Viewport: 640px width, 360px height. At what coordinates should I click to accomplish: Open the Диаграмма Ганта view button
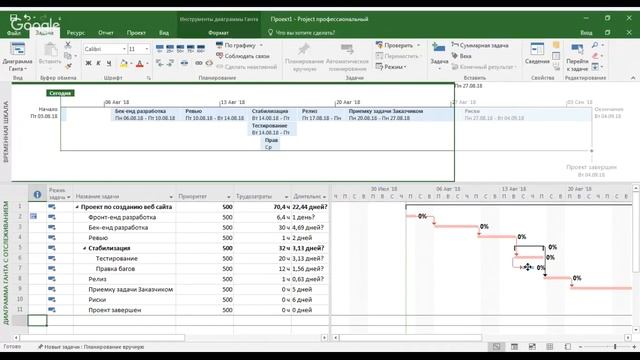[17, 57]
